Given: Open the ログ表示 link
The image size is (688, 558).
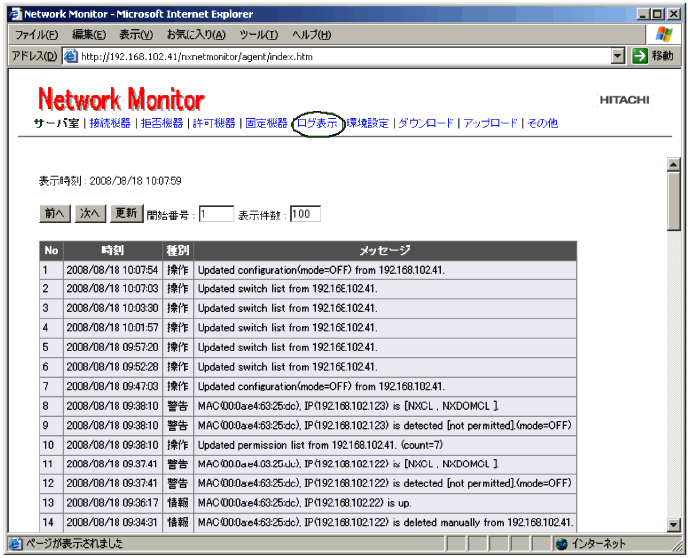Looking at the screenshot, I should [317, 123].
